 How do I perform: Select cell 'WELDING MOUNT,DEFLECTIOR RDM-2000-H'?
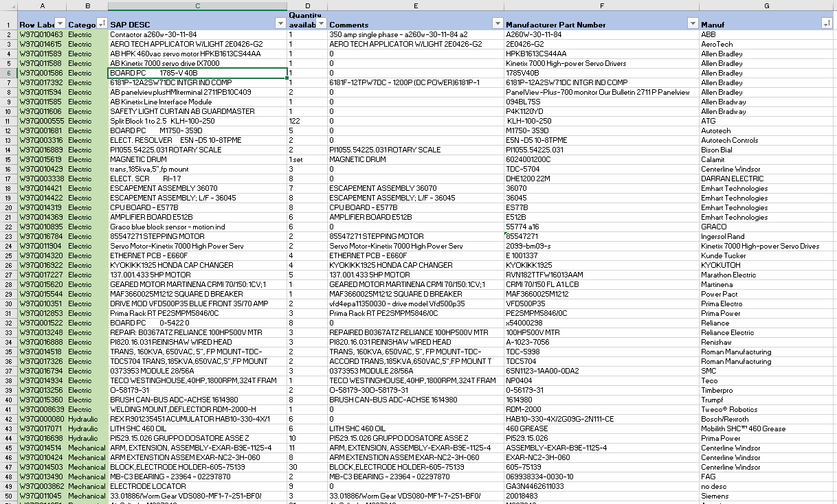tap(197, 409)
